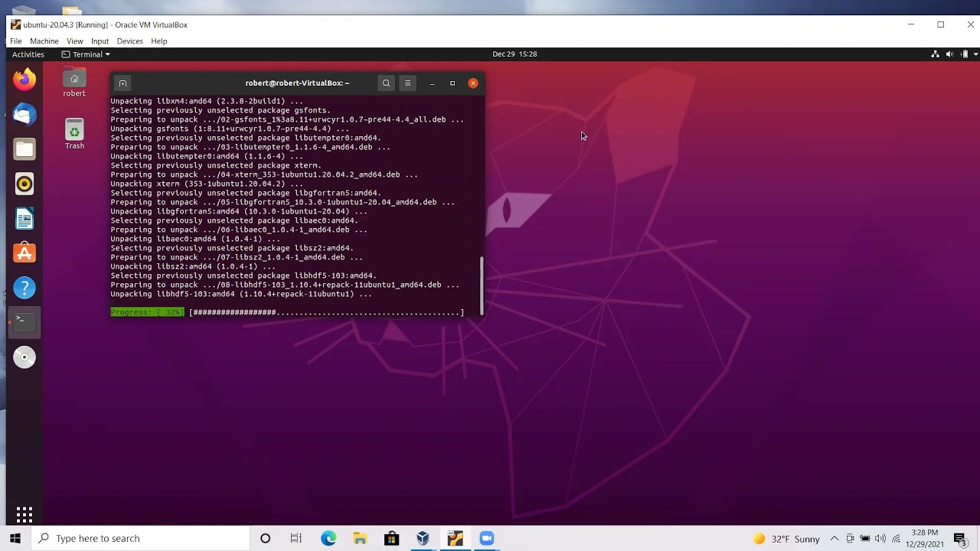Image resolution: width=980 pixels, height=551 pixels.
Task: Click the terminal vertical scrollbar
Action: [482, 285]
